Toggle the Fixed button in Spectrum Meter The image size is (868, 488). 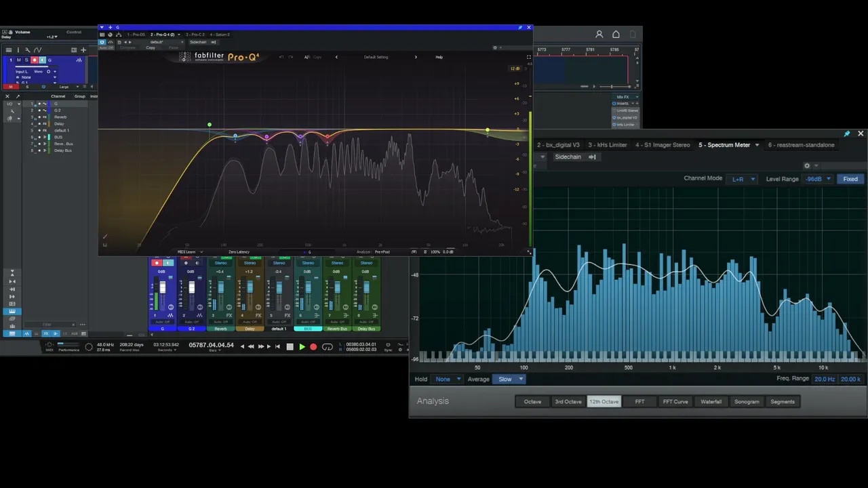[x=850, y=179]
